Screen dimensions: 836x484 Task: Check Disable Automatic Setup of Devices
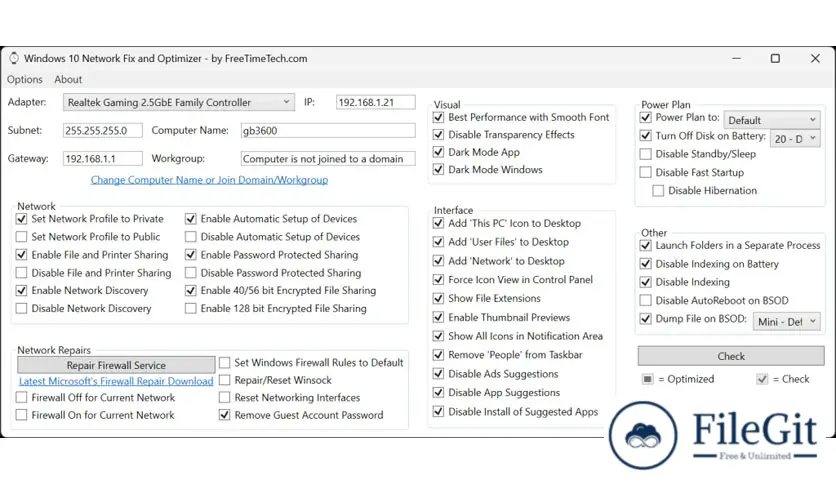click(x=190, y=237)
